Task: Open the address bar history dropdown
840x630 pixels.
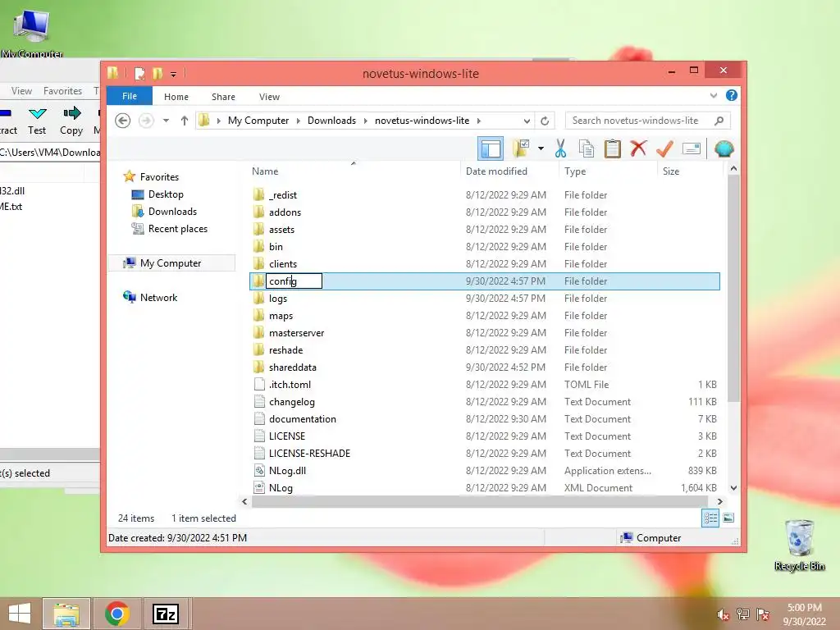Action: (527, 121)
